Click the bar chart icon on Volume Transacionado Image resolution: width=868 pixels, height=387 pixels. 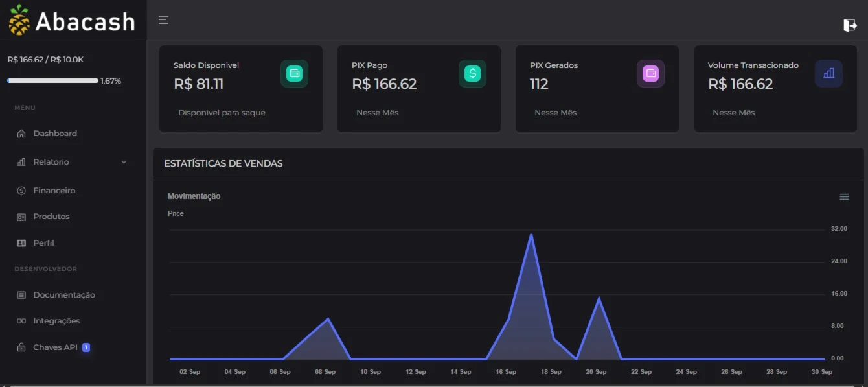828,73
